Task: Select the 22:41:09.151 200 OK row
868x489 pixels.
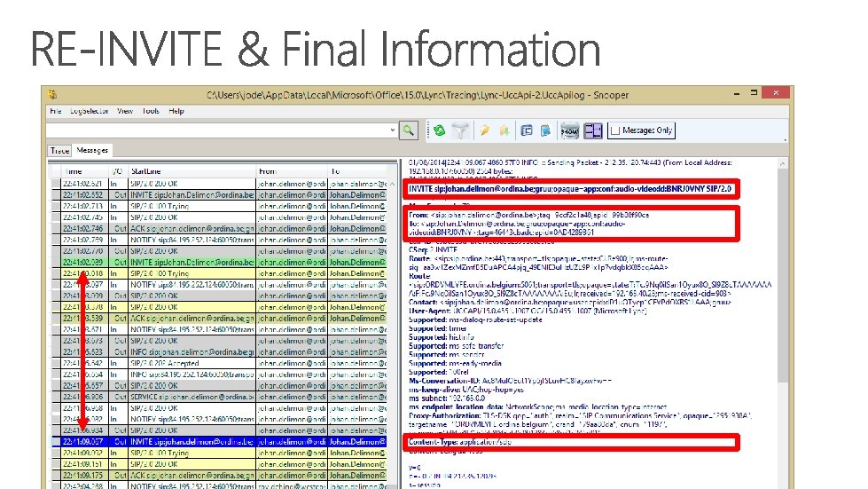Action: click(219, 464)
